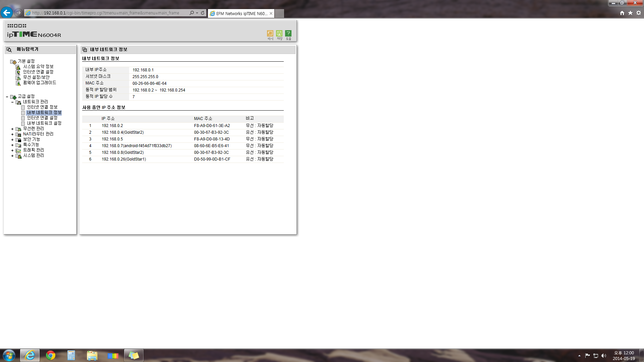The width and height of the screenshot is (644, 362).
Task: Click the orange 다시 refresh icon
Action: click(x=270, y=34)
